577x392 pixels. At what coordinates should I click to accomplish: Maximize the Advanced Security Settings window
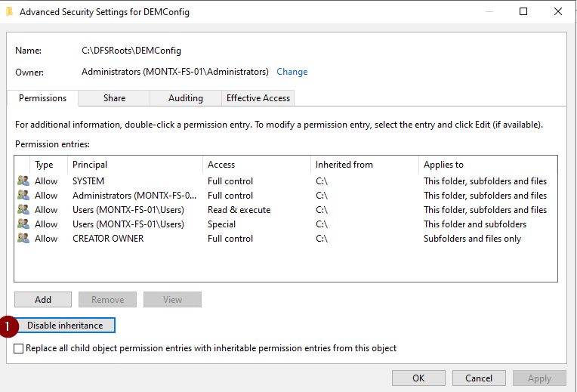(x=523, y=12)
